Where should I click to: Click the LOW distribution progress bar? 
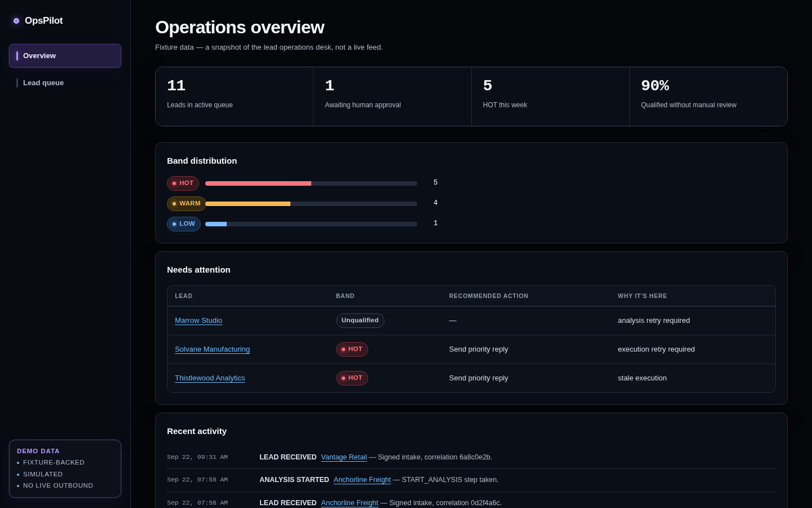coord(311,224)
